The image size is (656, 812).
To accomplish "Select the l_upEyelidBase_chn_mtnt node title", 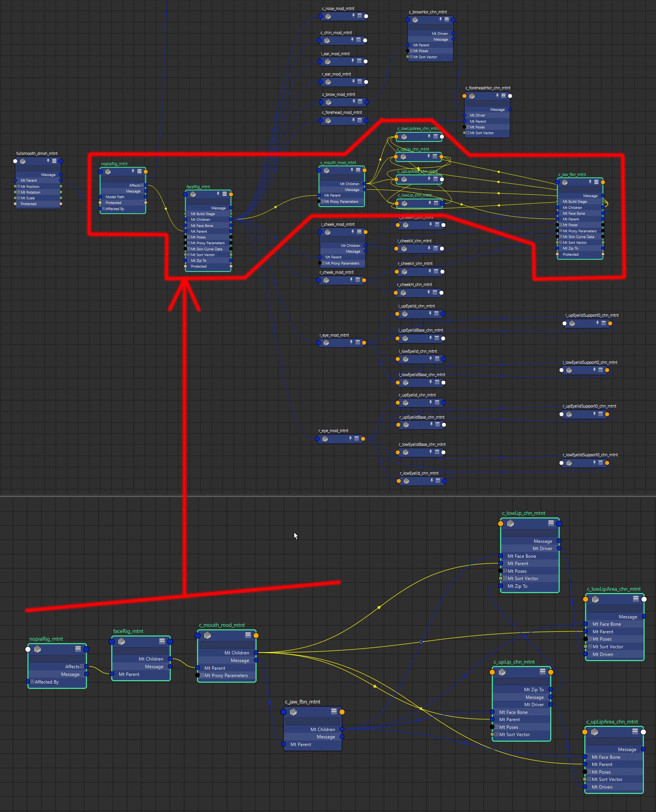I will [420, 330].
